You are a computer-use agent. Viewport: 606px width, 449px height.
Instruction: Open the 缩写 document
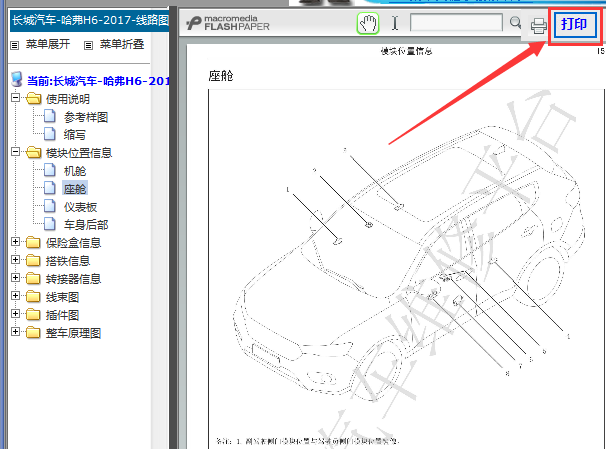tap(75, 134)
